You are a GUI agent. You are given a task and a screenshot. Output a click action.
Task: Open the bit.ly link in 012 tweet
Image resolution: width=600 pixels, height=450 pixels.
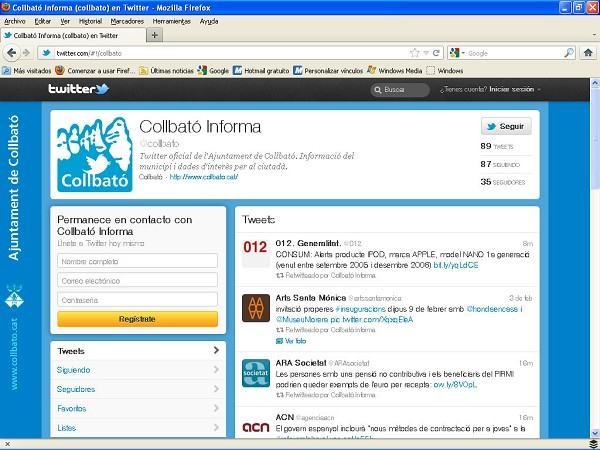coord(456,265)
